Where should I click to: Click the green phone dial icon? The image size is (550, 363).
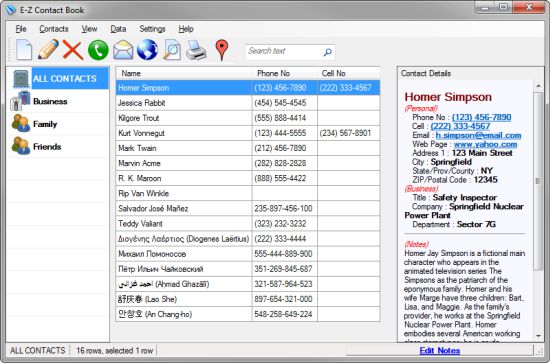(98, 50)
